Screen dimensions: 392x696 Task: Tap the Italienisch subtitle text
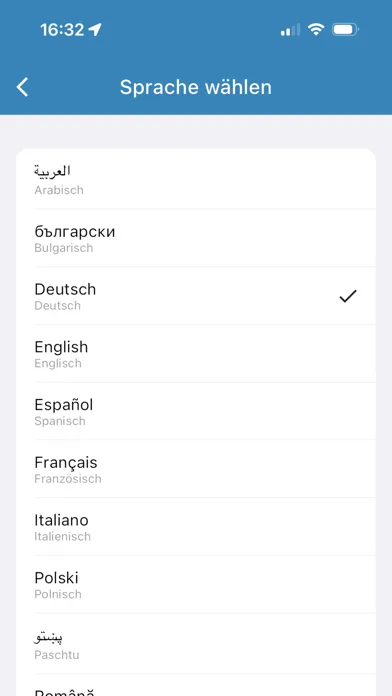click(63, 537)
